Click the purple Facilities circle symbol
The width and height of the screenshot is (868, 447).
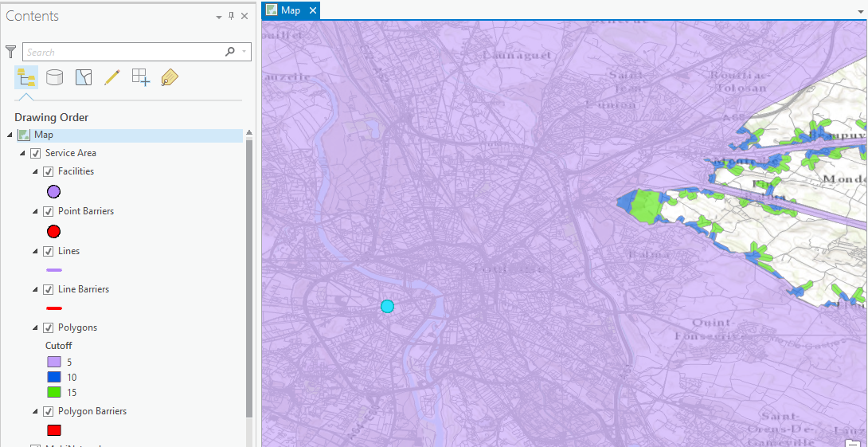click(x=53, y=192)
